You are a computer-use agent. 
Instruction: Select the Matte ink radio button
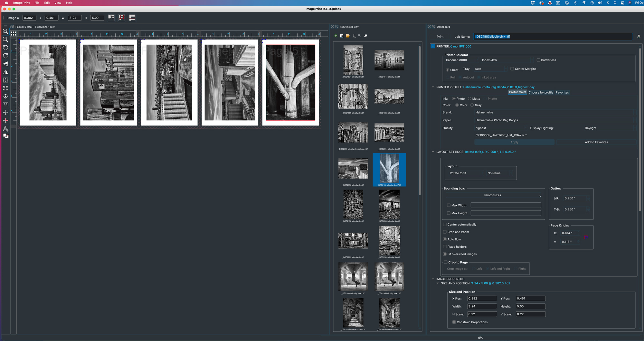(469, 99)
